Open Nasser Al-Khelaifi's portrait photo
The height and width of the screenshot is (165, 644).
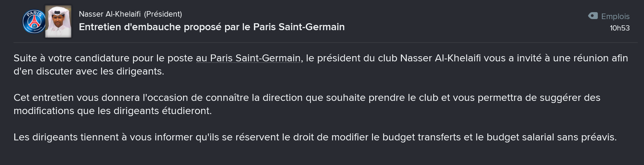point(58,21)
